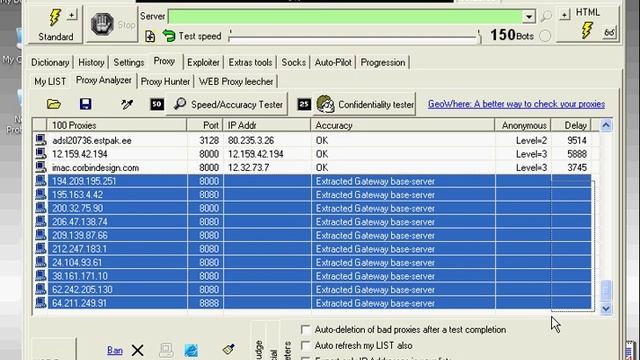Open the Progression tab
This screenshot has width=640, height=360.
(383, 62)
